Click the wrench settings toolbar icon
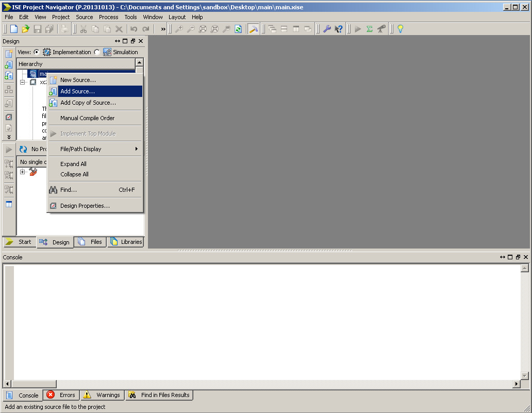This screenshot has width=532, height=413. coord(327,29)
